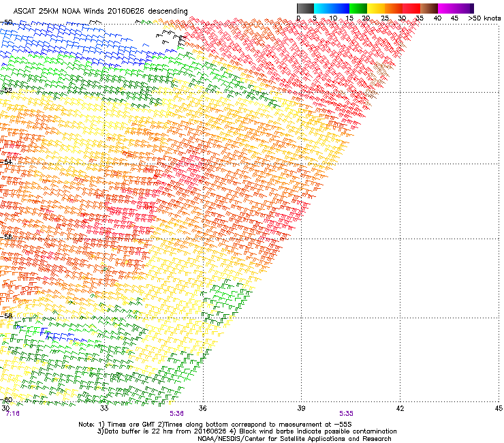Click the '-60' latitude label
The image size is (504, 443).
coord(6,399)
